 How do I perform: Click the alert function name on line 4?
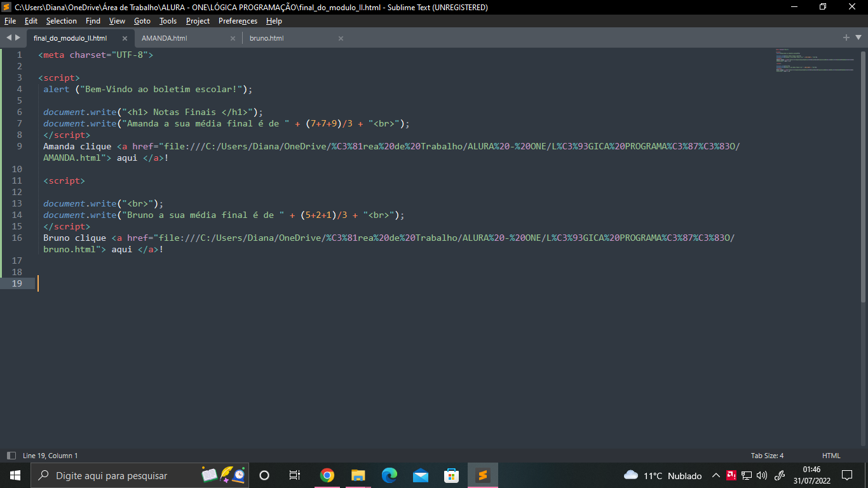[57, 89]
